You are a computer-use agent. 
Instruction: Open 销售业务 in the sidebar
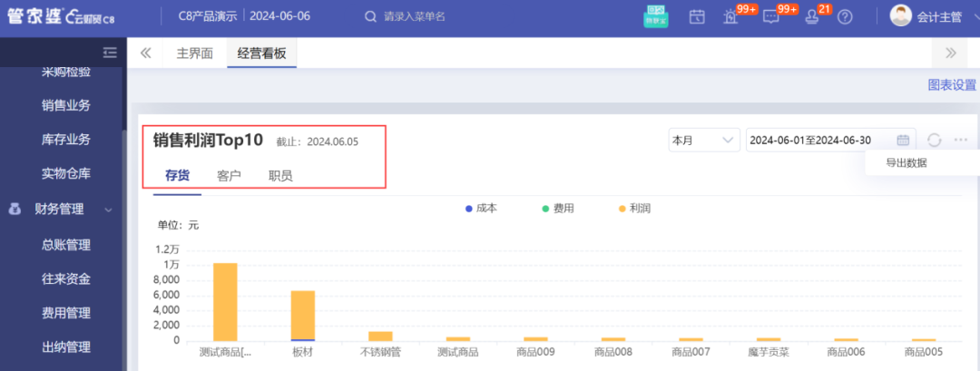(x=65, y=105)
